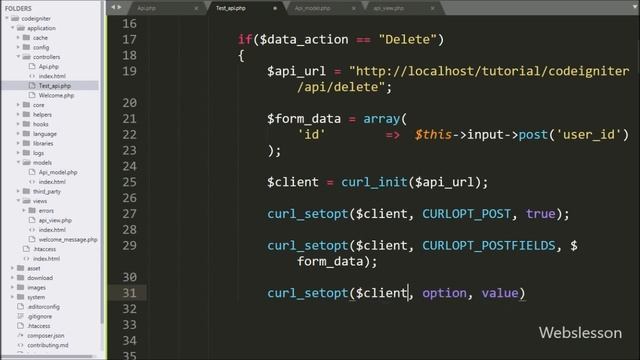The width and height of the screenshot is (640, 360).
Task: Collapse the controllers folder
Action: coord(18,57)
